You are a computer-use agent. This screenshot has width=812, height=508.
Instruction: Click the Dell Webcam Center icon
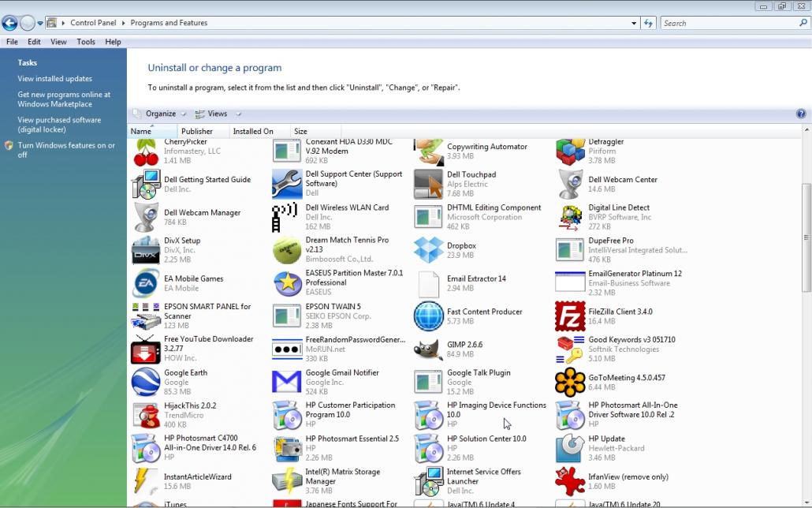point(570,184)
